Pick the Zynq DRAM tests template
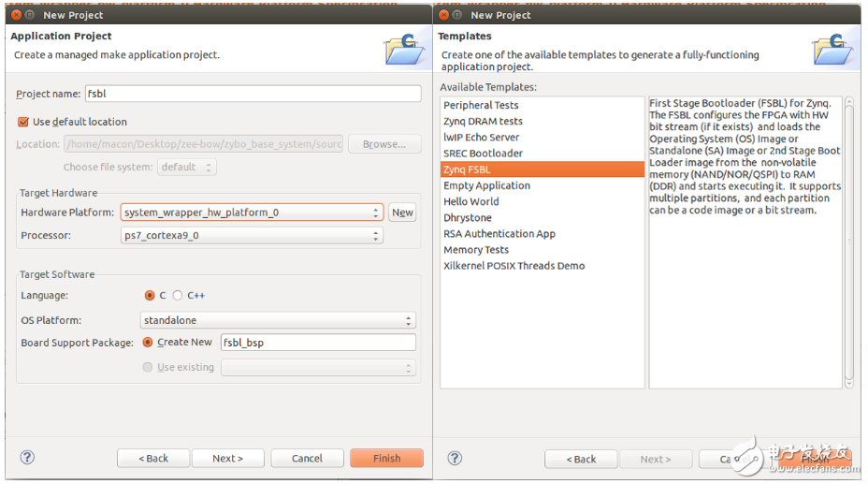 coord(483,122)
